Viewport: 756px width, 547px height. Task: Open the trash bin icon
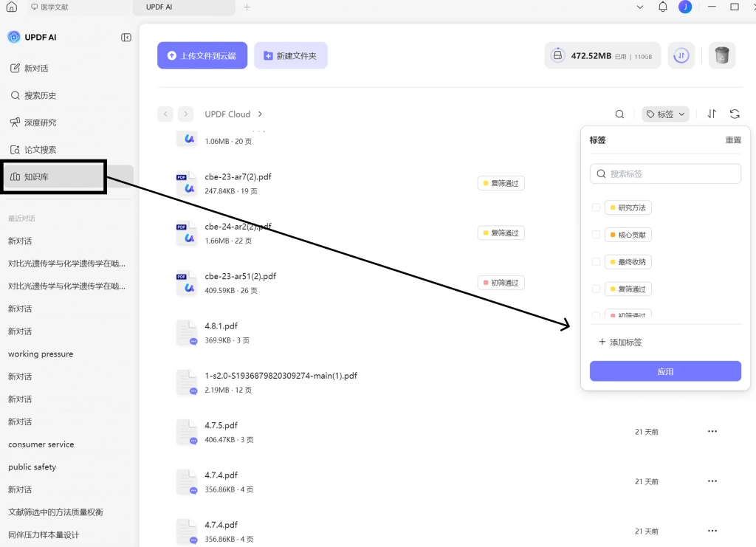[721, 55]
